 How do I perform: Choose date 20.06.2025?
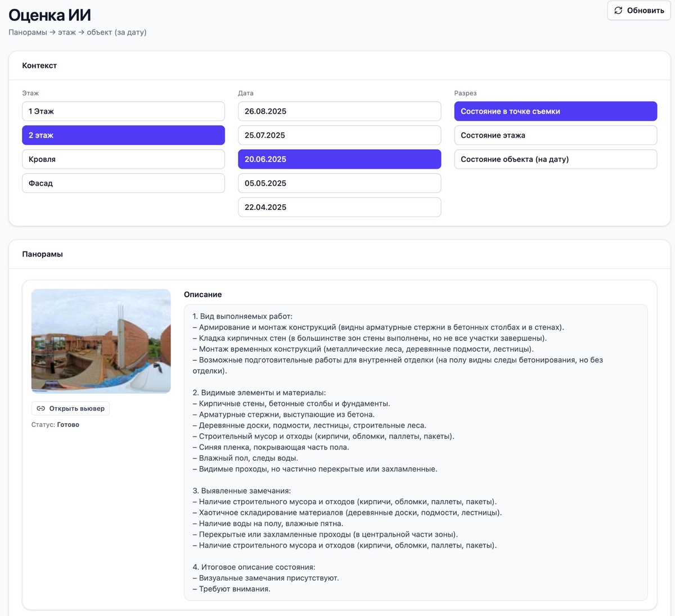tap(339, 159)
